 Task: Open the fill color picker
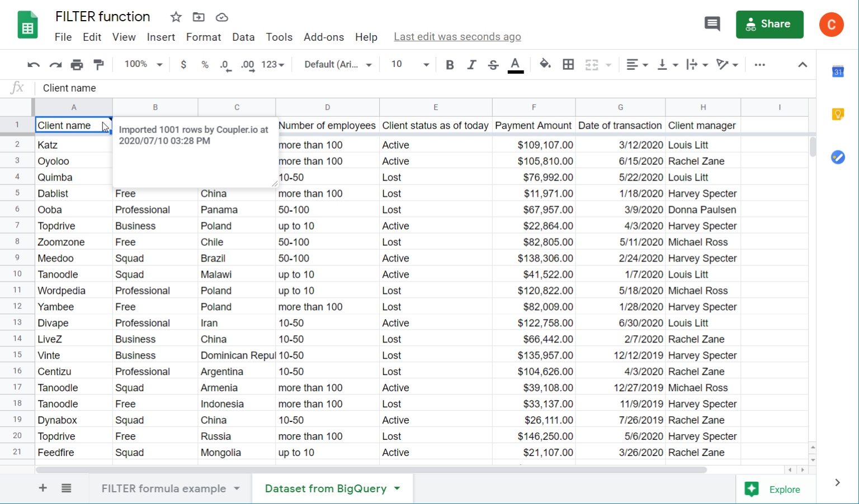pyautogui.click(x=545, y=64)
